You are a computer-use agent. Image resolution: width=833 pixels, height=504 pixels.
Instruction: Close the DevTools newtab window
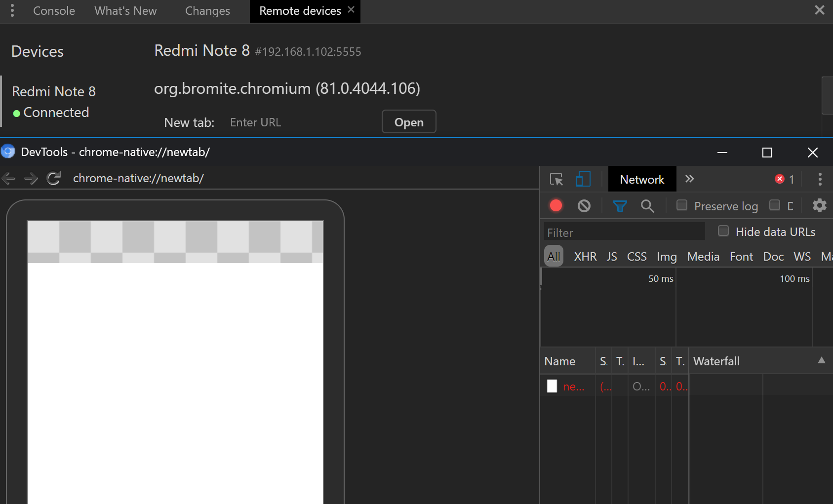point(812,153)
